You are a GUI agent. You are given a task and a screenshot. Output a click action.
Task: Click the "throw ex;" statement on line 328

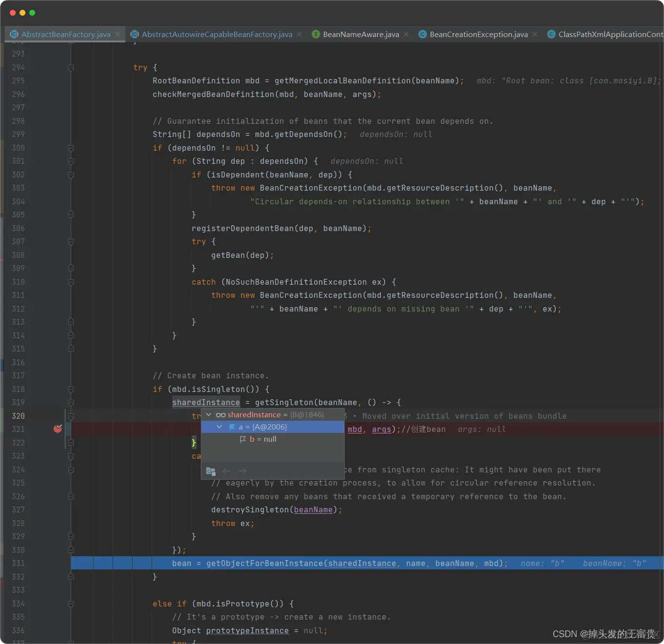(x=233, y=523)
